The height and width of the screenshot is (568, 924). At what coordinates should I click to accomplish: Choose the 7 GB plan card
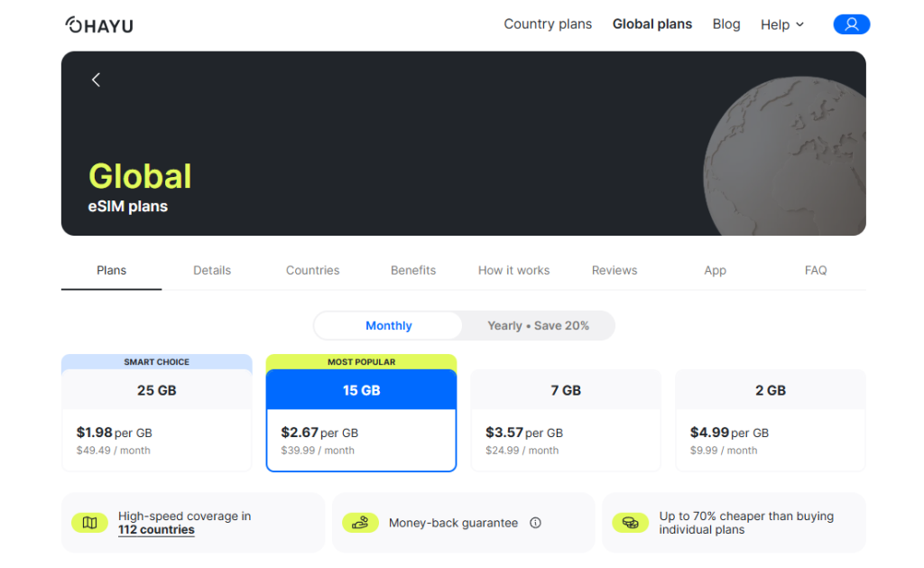tap(566, 420)
